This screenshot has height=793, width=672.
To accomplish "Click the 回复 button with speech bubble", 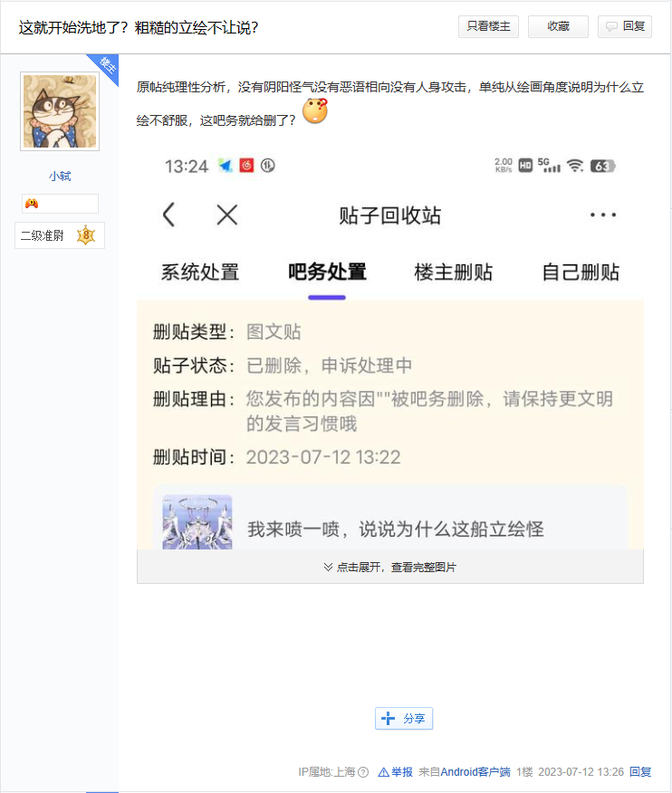I will coord(624,26).
